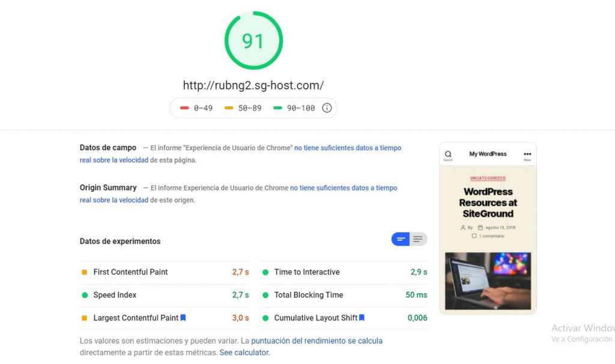The width and height of the screenshot is (615, 364).
Task: Click the orange indicator beside Largest Contentful Paint
Action: tap(84, 318)
